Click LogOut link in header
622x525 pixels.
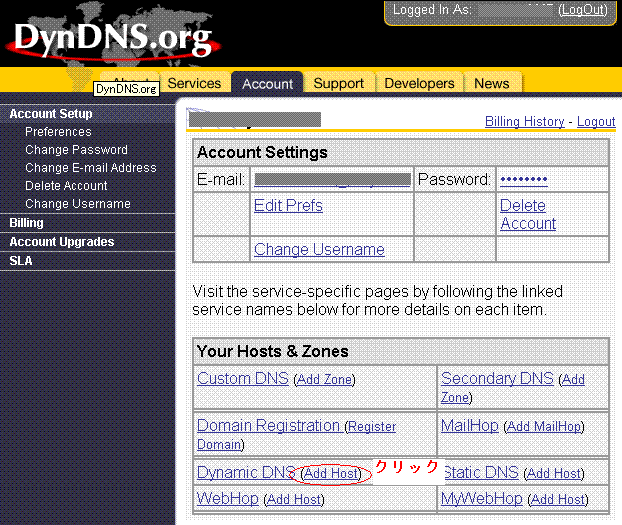pos(583,10)
